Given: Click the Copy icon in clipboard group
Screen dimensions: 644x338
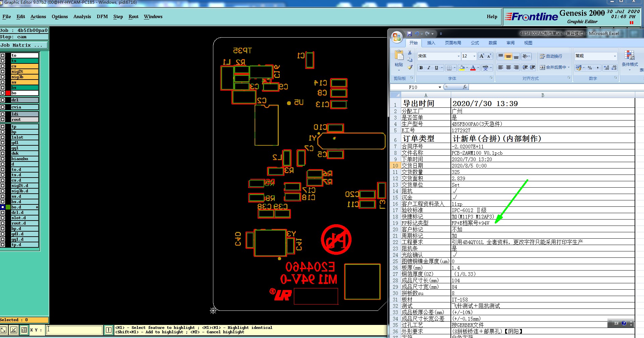Looking at the screenshot, I should pos(410,60).
